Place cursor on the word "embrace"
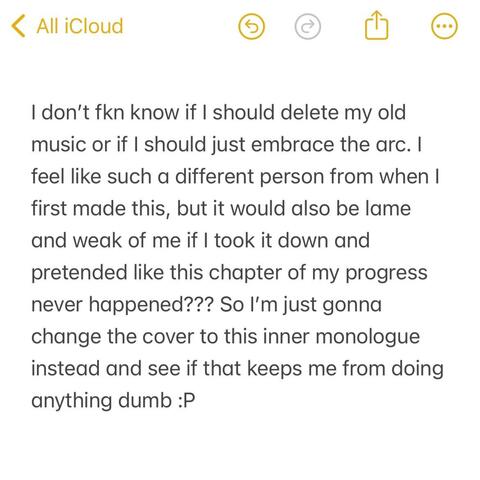The width and height of the screenshot is (480, 480). [292, 144]
